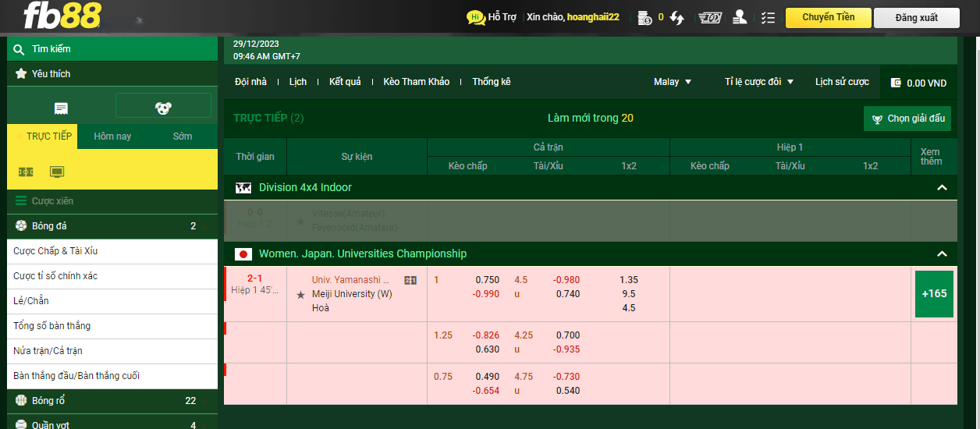Viewport: 980px width, 429px height.
Task: Click the user profile icon in header
Action: pos(739,17)
